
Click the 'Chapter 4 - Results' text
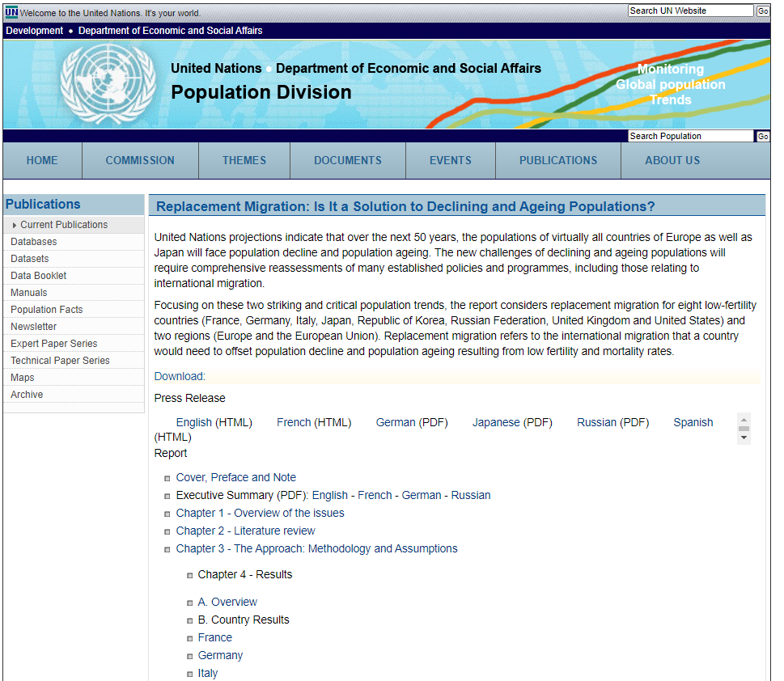[x=245, y=575]
